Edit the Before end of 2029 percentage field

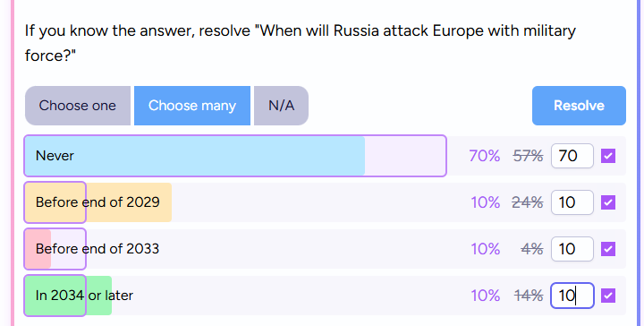[x=572, y=202]
